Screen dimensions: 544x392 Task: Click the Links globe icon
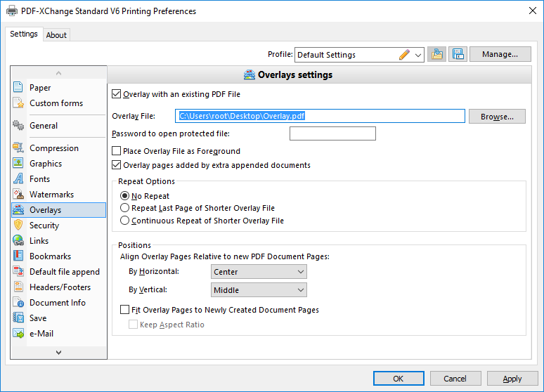click(18, 240)
